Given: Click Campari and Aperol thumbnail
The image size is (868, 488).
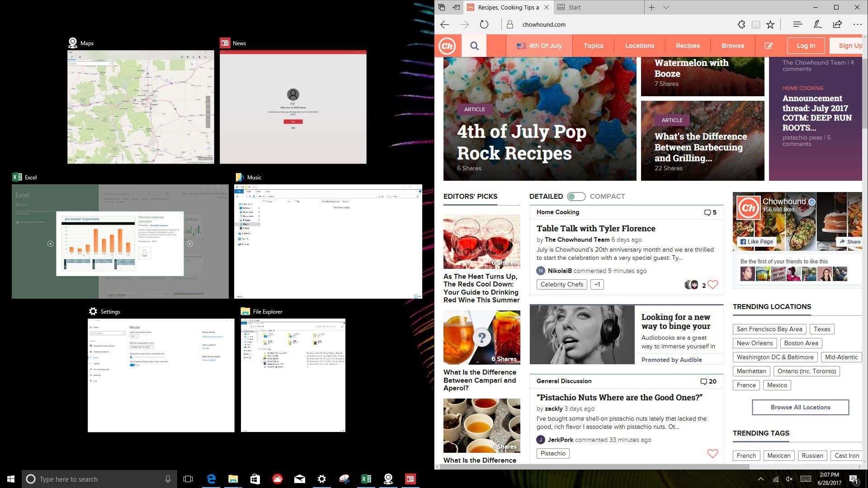Looking at the screenshot, I should tap(481, 338).
